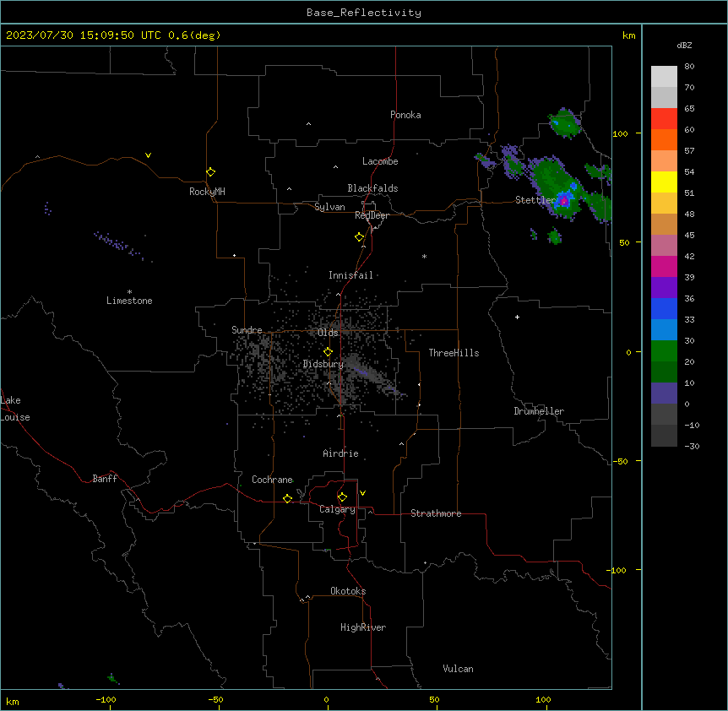
Task: Click the purple 36-39 dBZ legend swatch
Action: point(664,288)
